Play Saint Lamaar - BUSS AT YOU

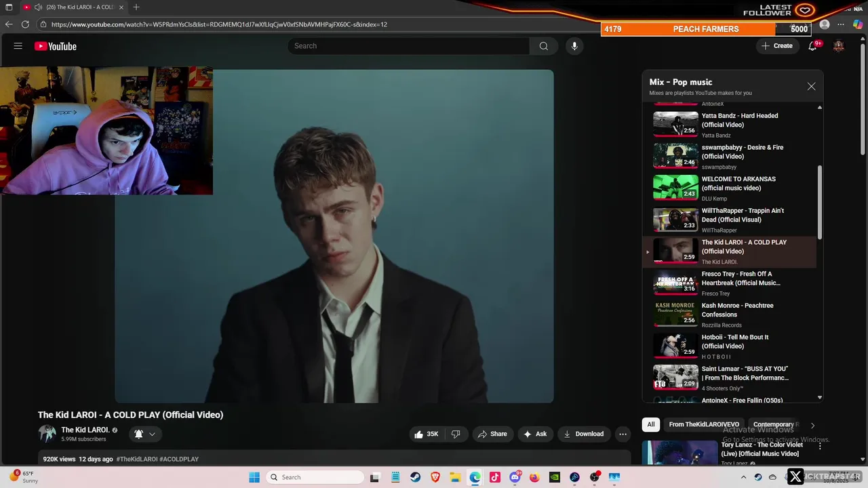coord(729,378)
